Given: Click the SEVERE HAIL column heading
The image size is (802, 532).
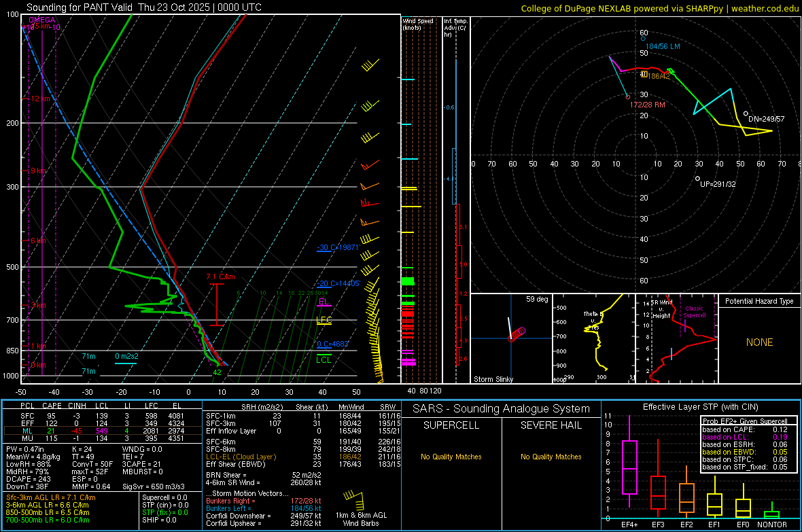Looking at the screenshot, I should (551, 425).
